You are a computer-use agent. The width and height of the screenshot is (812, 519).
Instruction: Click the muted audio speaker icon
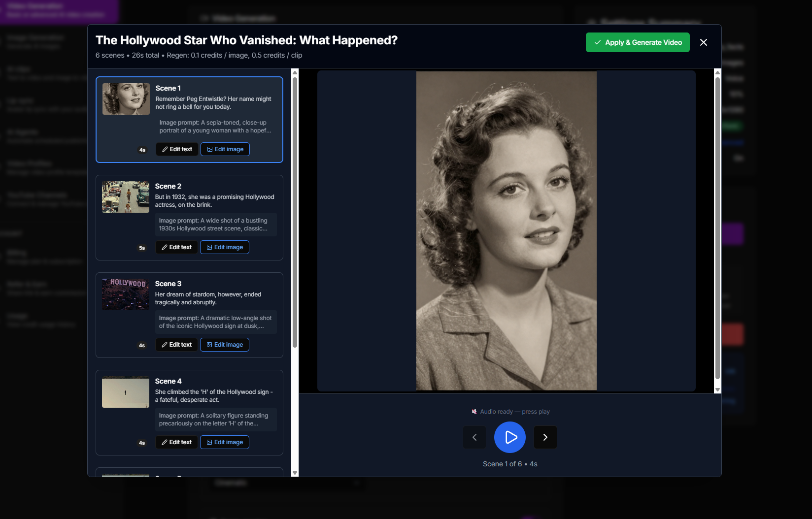(x=474, y=412)
